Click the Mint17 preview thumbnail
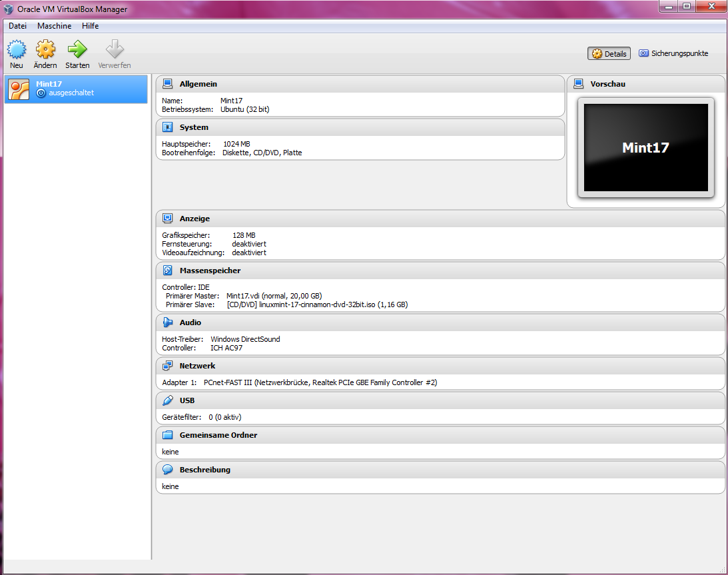Image resolution: width=728 pixels, height=575 pixels. (x=646, y=148)
